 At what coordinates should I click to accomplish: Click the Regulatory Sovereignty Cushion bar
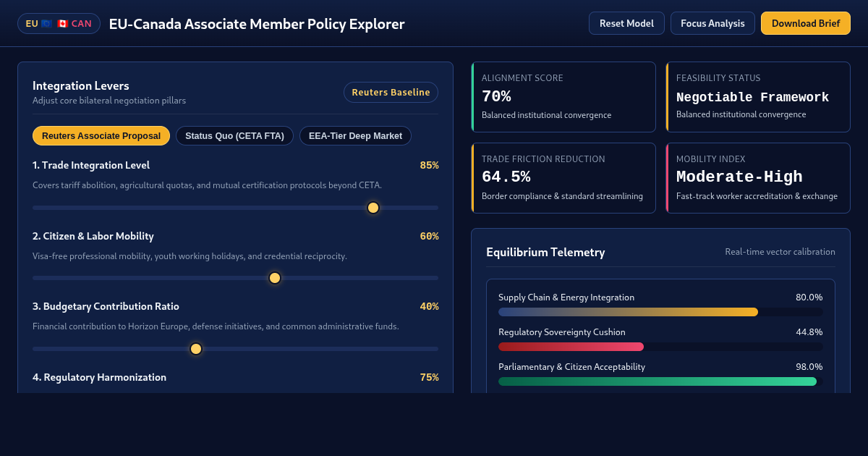[x=660, y=347]
